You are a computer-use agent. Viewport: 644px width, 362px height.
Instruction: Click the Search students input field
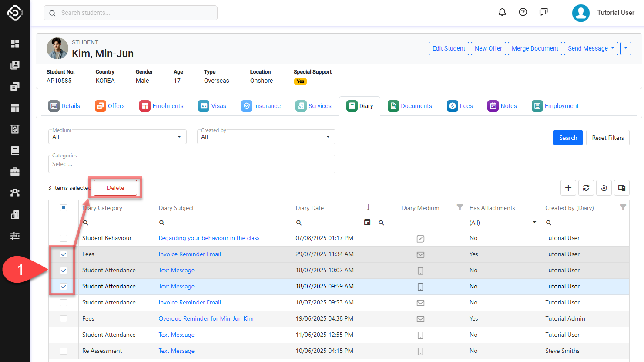click(x=131, y=13)
